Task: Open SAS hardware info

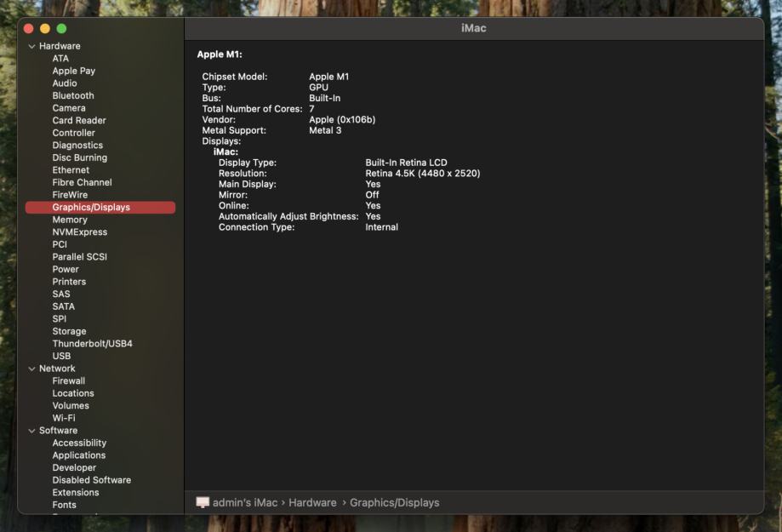Action: tap(61, 294)
